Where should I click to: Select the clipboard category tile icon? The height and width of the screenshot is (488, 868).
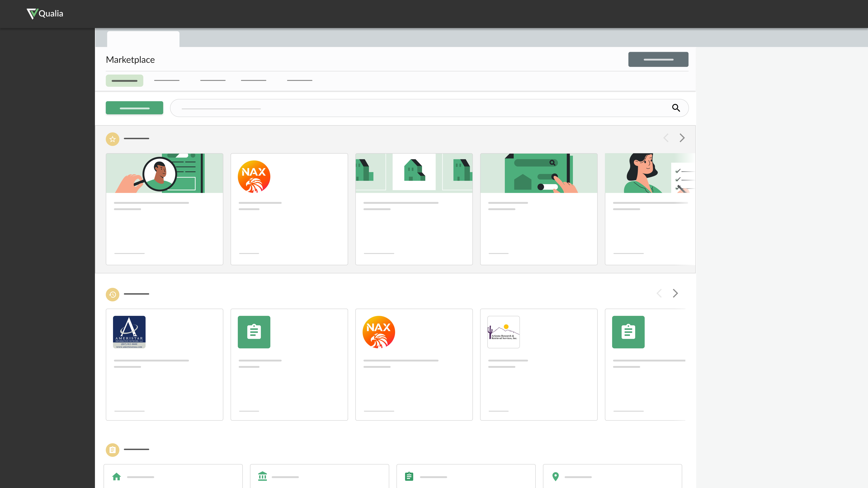(x=409, y=477)
